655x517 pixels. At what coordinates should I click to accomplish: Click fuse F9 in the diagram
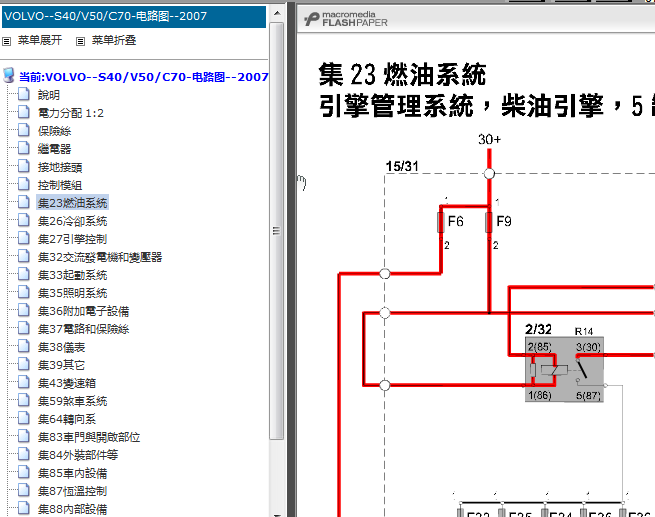489,222
